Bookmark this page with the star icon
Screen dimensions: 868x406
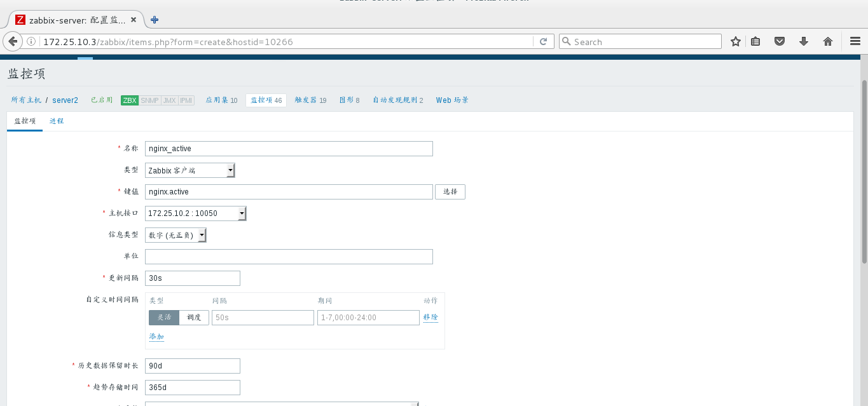point(736,41)
